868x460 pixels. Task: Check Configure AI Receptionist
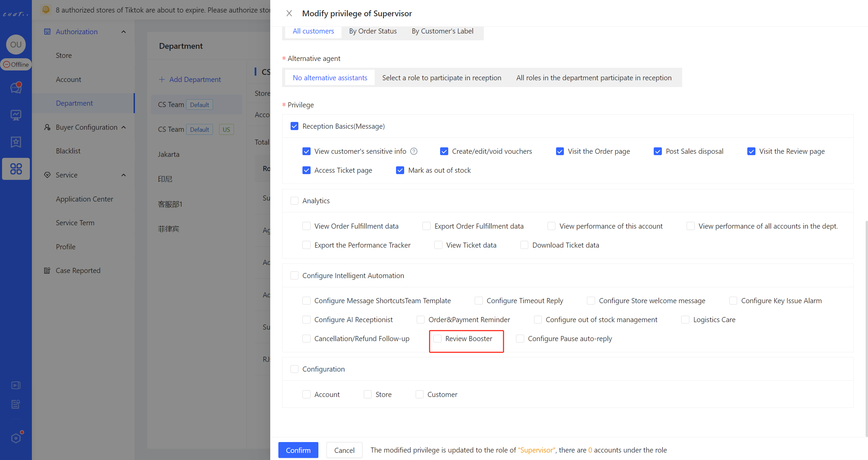[306, 319]
